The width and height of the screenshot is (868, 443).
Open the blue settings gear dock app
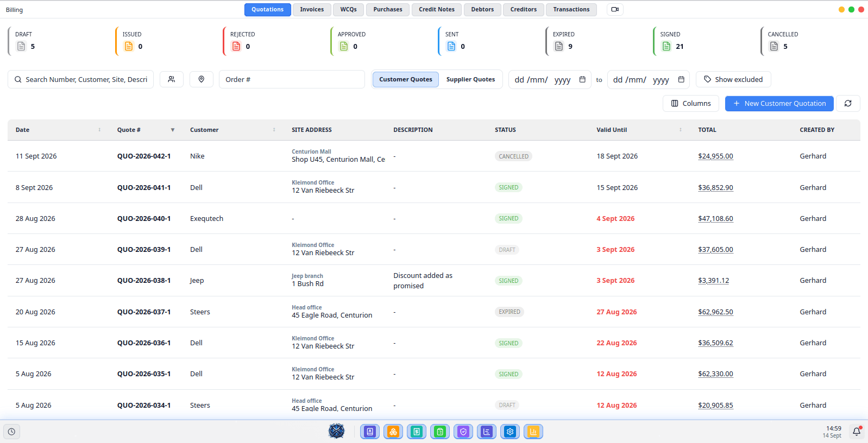pos(510,432)
